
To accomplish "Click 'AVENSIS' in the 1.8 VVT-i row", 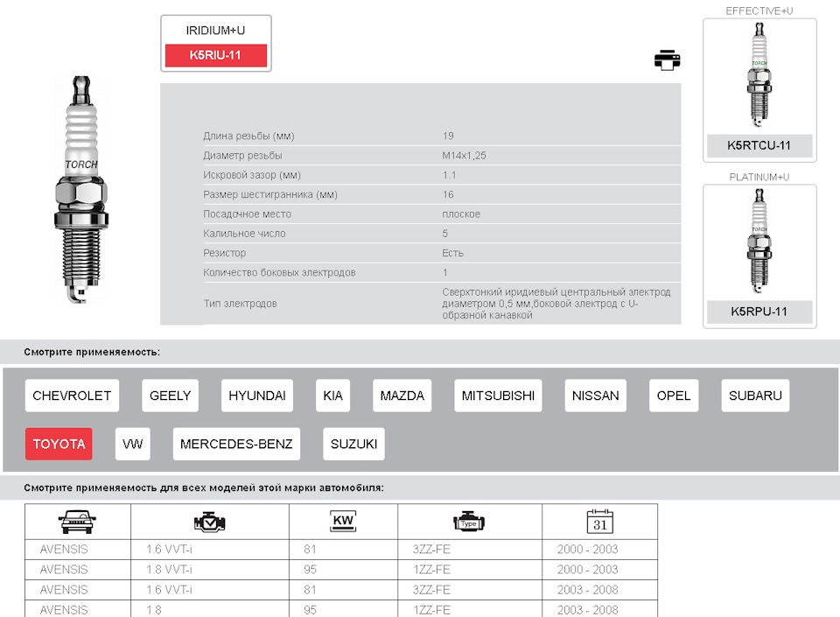I will 64,570.
